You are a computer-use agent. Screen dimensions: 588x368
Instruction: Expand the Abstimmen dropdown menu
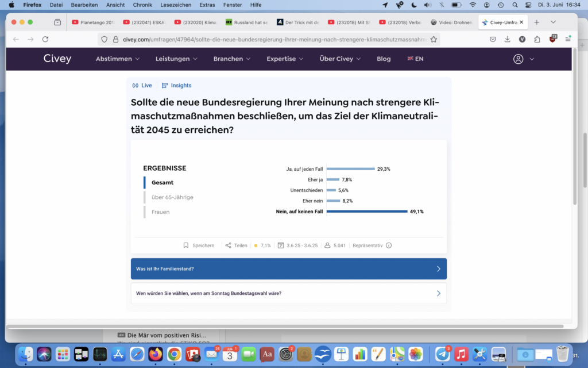click(118, 59)
